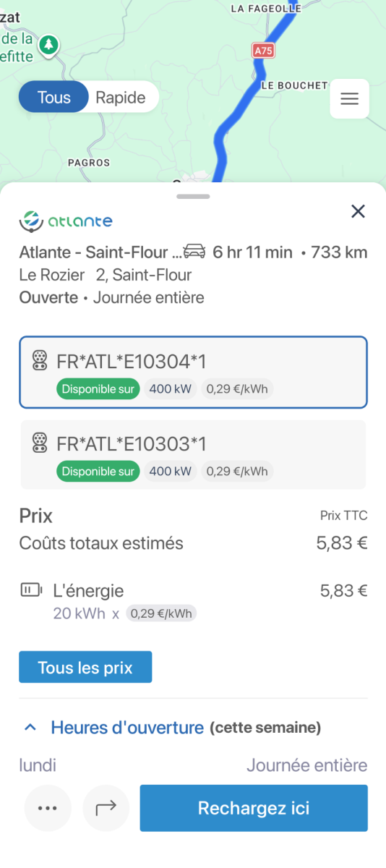
Task: Tap the bottom sheet drag handle
Action: point(193,196)
